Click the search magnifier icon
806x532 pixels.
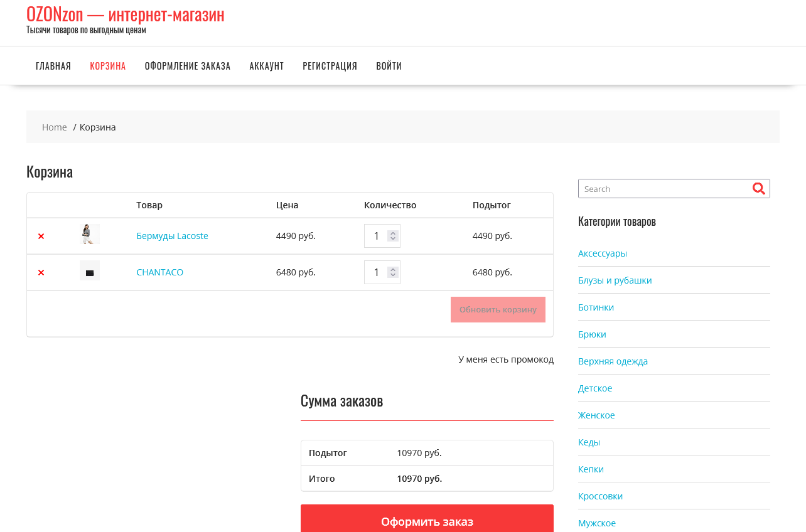pos(758,189)
